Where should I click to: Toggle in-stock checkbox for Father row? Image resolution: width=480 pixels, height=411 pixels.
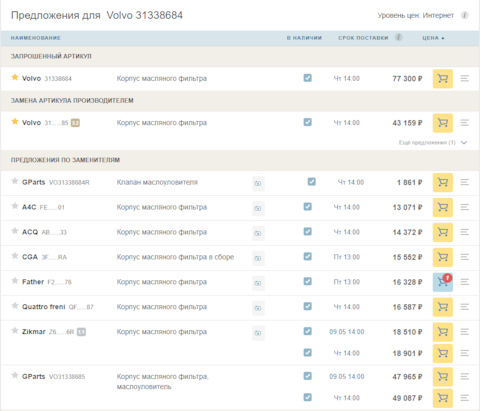click(x=308, y=281)
